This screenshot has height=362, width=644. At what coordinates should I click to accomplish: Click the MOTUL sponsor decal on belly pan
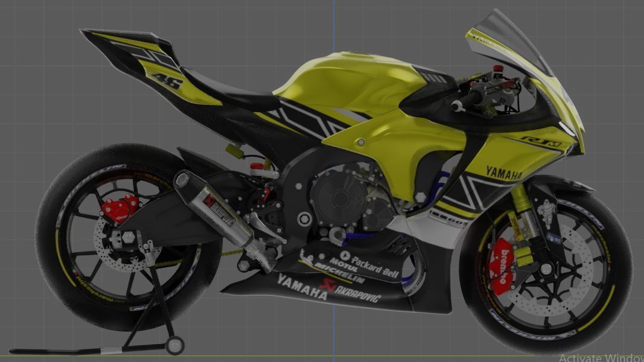(343, 264)
